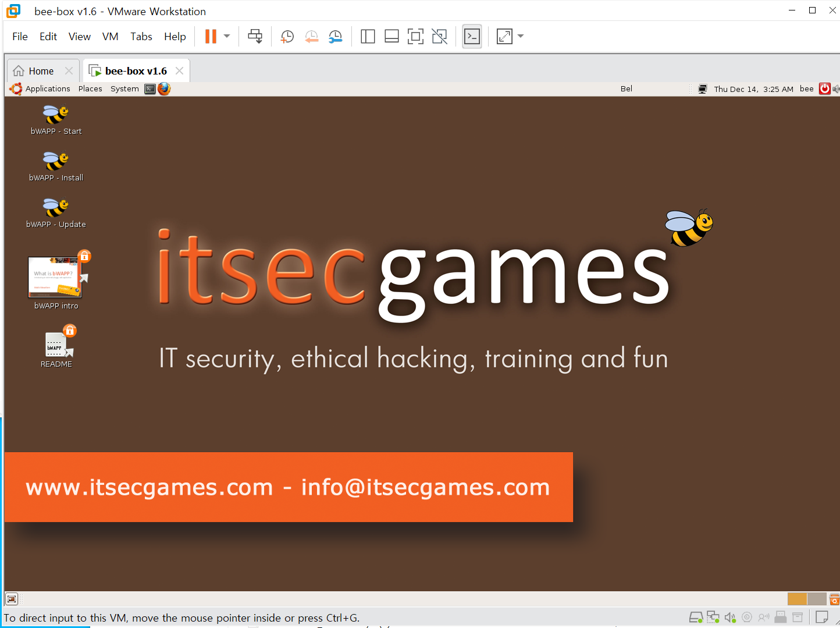
Task: Launch terminal from the guest panel
Action: coord(150,89)
